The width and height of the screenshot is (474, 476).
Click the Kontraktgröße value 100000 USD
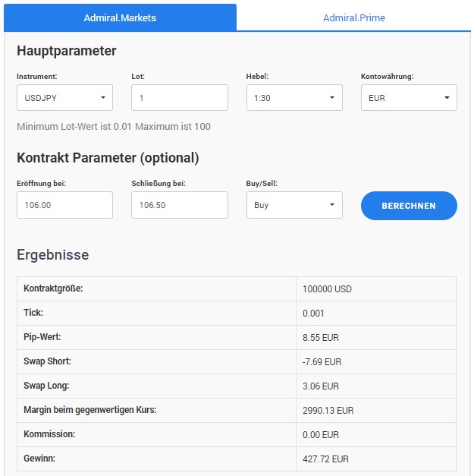(x=327, y=289)
